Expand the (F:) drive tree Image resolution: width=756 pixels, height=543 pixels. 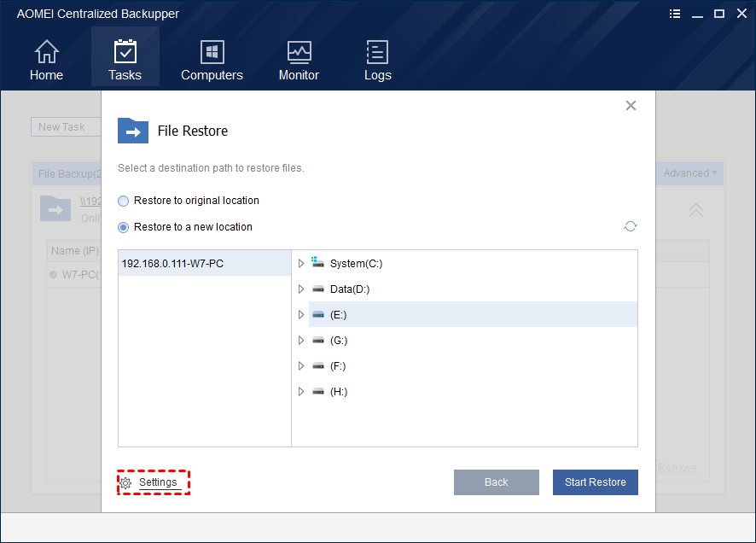301,365
